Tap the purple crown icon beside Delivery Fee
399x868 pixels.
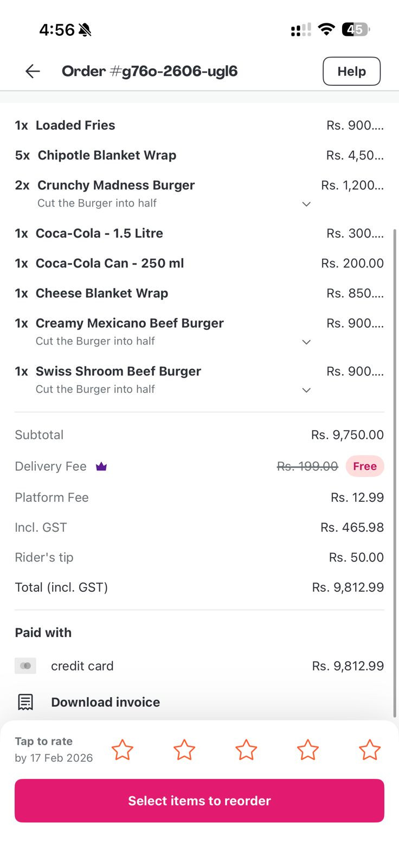click(101, 467)
